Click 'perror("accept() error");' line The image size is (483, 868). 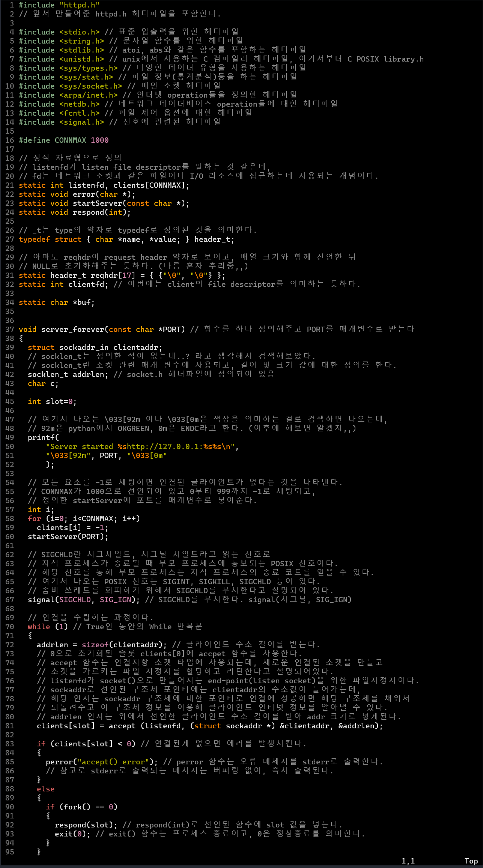[102, 762]
